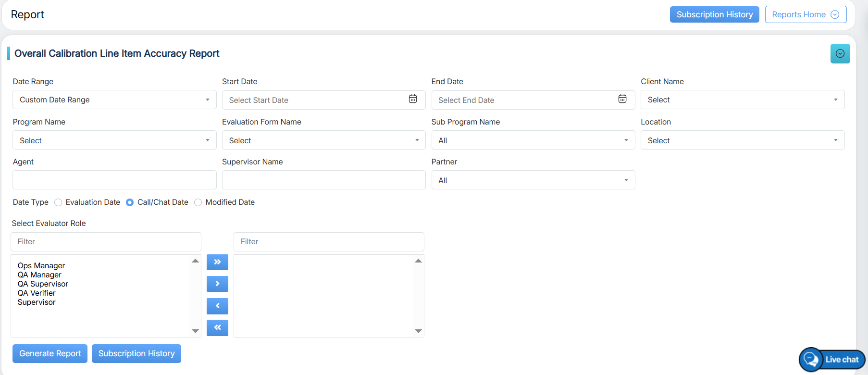Select the Modified Date radio button
Viewport: 868px width, 375px height.
tap(198, 202)
